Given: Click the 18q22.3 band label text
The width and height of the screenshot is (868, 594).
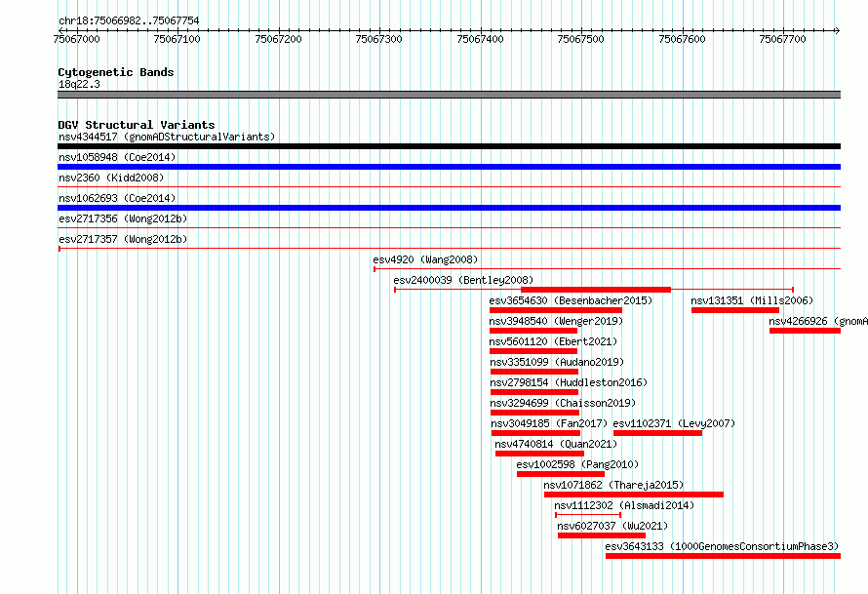Looking at the screenshot, I should (79, 84).
